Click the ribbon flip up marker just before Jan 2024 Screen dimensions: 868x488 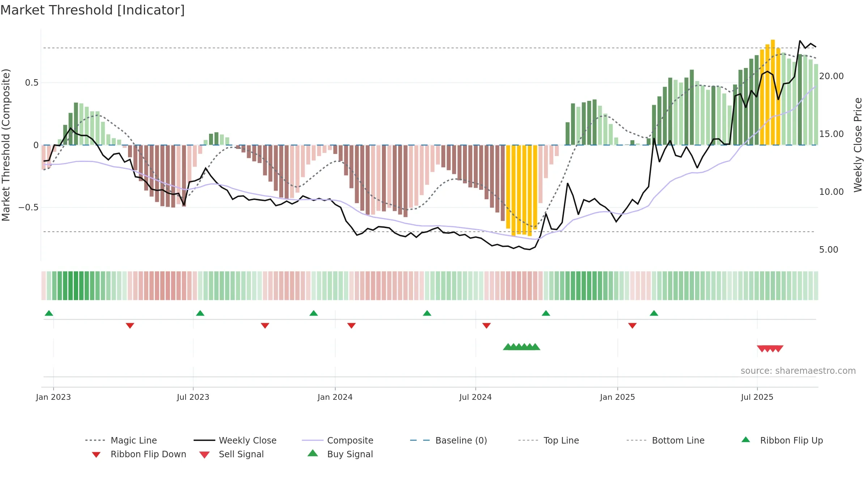pyautogui.click(x=314, y=313)
